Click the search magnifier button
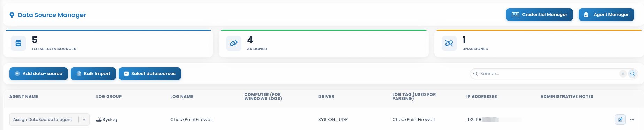Viewport: 644px width, 130px height. (x=633, y=74)
